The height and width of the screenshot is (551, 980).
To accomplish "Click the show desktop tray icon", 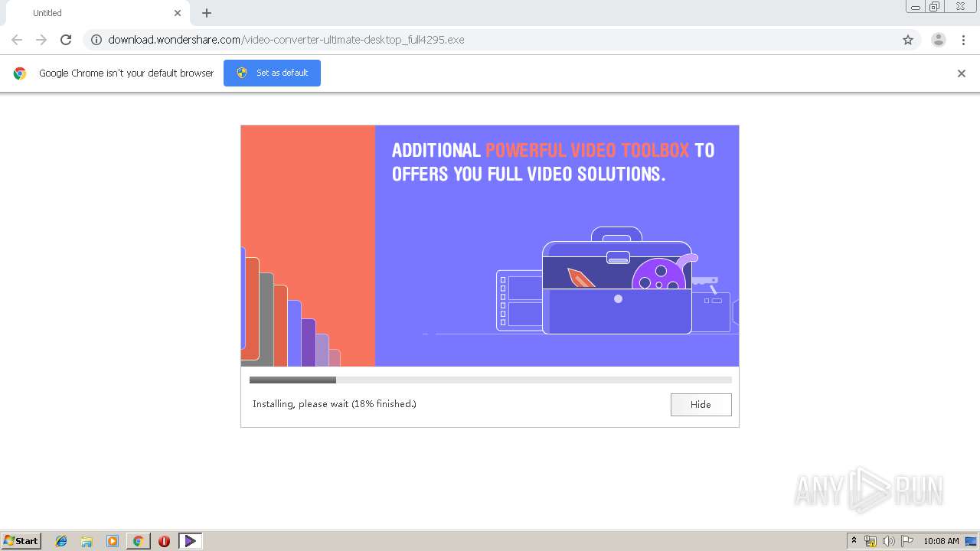I will click(x=971, y=541).
